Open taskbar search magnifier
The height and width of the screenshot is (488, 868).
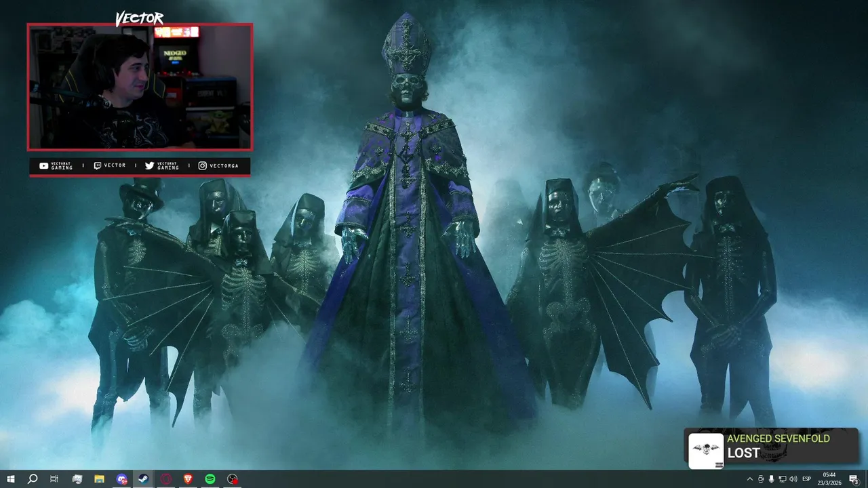(x=33, y=479)
